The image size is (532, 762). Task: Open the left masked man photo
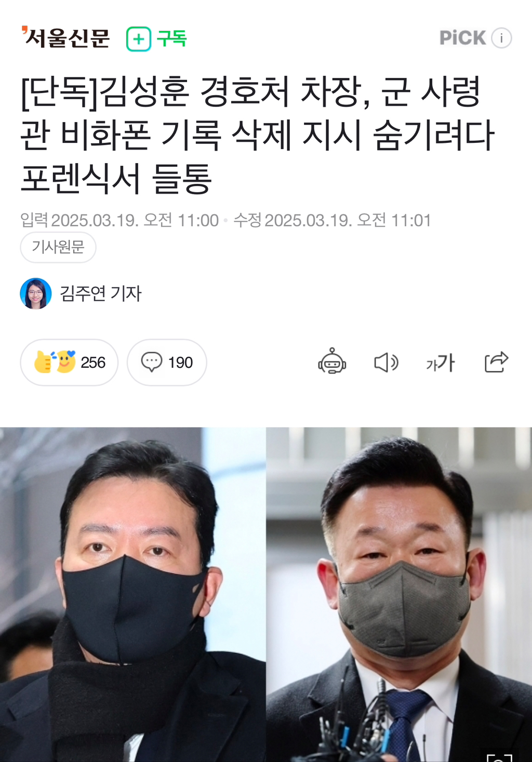click(132, 594)
